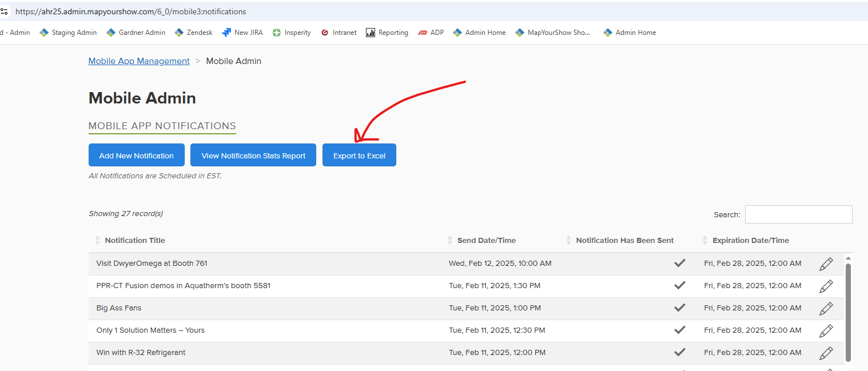Sort by Send Date/Time column

(486, 241)
